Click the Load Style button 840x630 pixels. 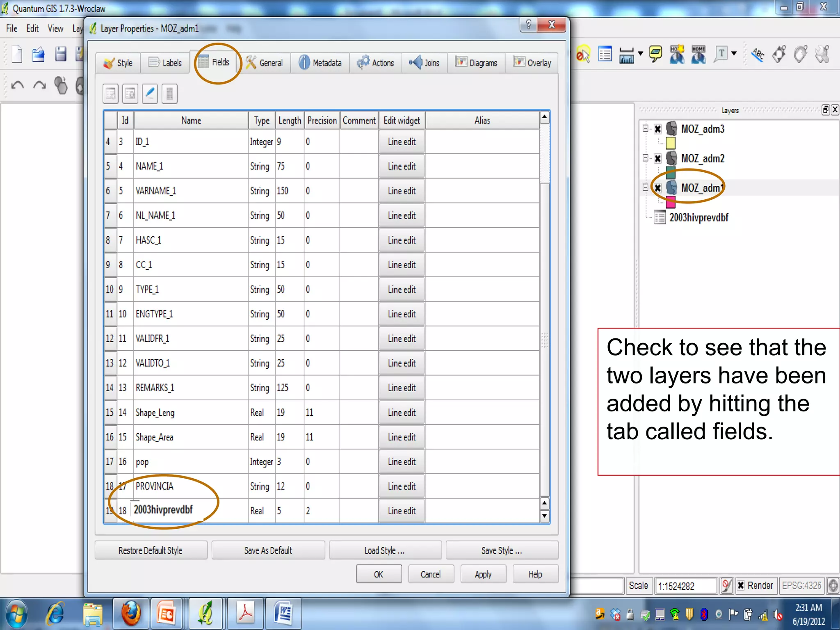(x=385, y=550)
